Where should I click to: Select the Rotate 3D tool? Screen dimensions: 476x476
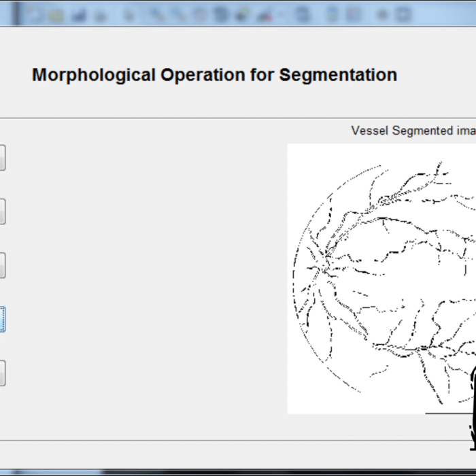[221, 14]
